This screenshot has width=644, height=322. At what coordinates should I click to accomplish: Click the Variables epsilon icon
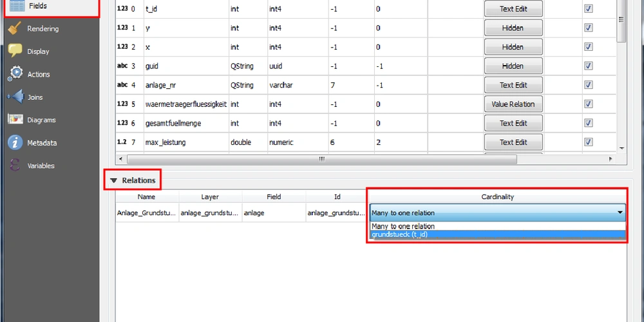click(x=15, y=166)
